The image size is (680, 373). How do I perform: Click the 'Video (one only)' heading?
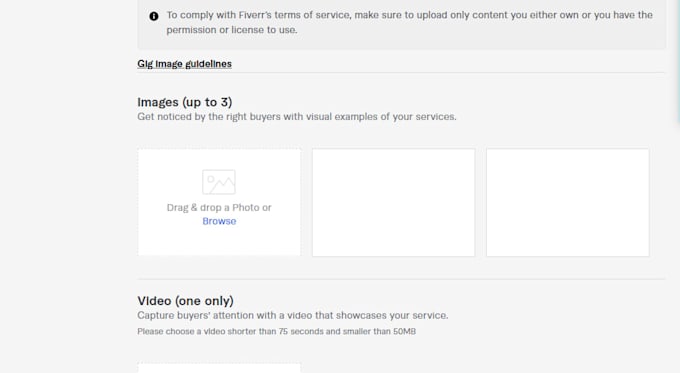[186, 301]
